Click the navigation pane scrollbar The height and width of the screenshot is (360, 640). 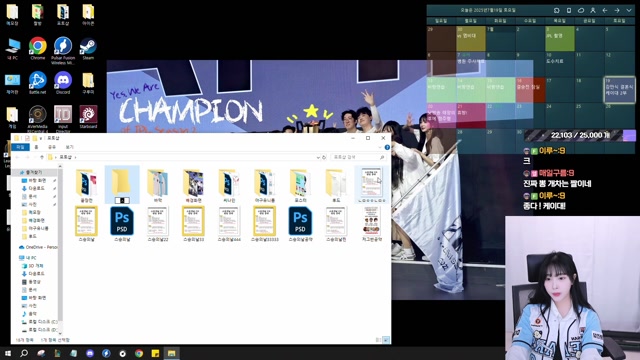(60, 250)
